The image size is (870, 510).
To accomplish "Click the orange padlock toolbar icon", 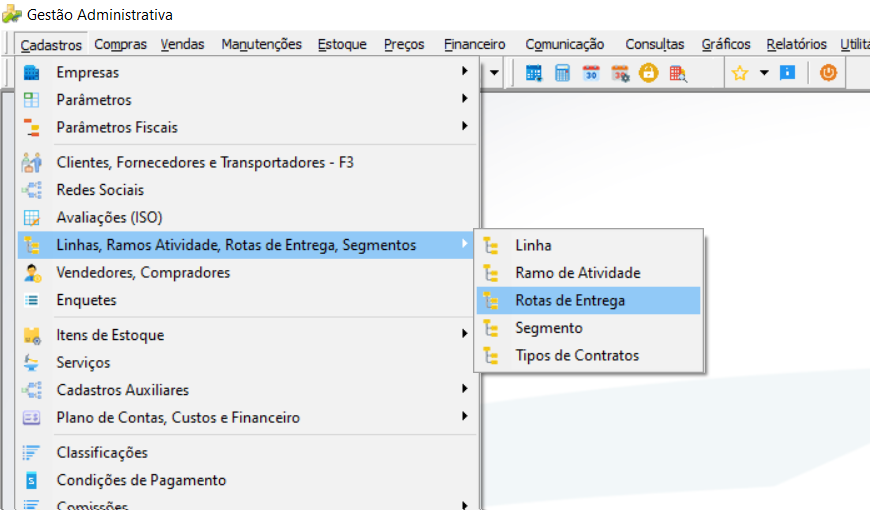I will pos(648,73).
